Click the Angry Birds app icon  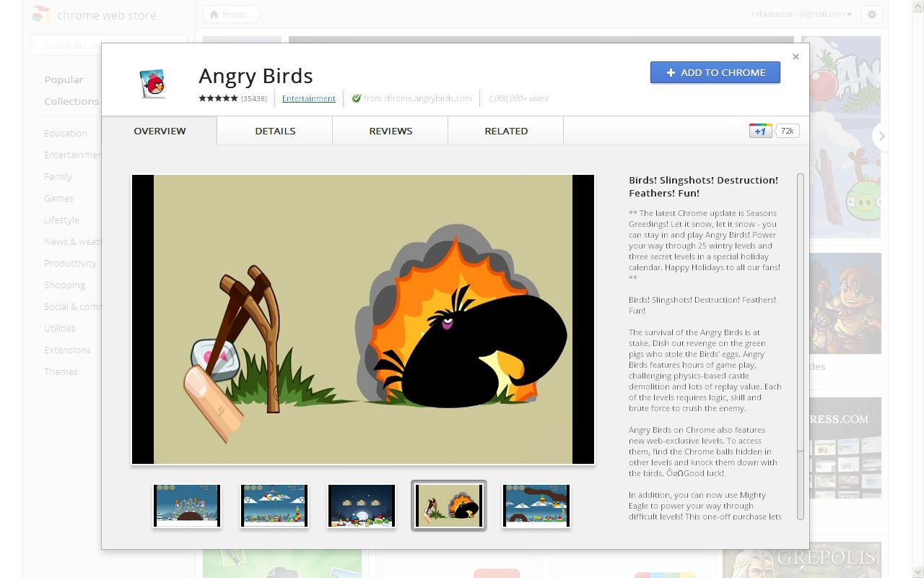152,83
